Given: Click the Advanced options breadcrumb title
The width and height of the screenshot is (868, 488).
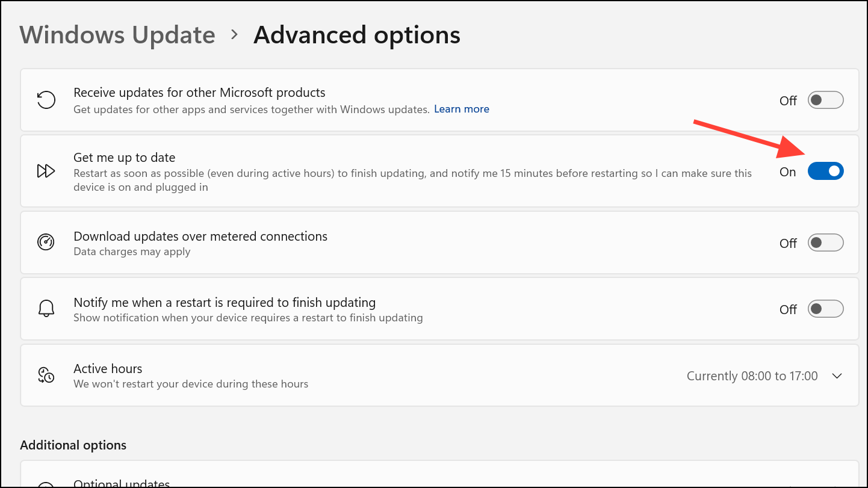Looking at the screenshot, I should [356, 35].
